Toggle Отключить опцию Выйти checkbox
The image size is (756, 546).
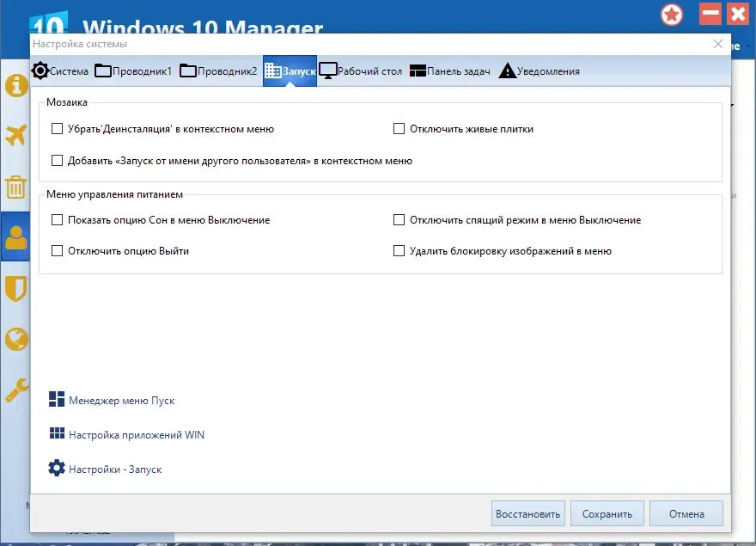coord(57,250)
